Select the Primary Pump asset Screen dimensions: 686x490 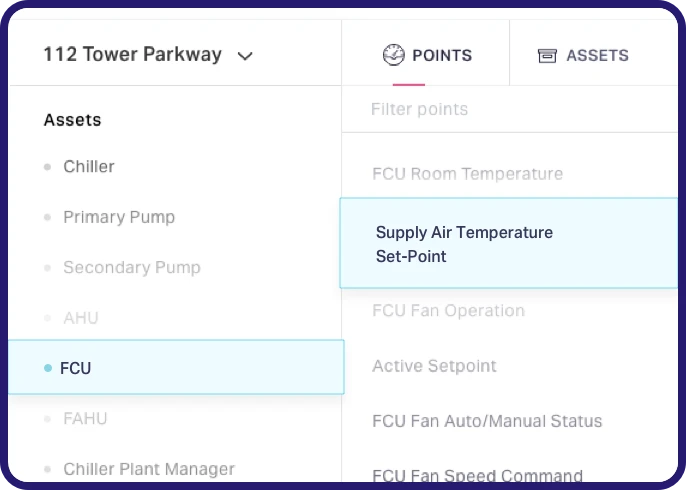(119, 217)
